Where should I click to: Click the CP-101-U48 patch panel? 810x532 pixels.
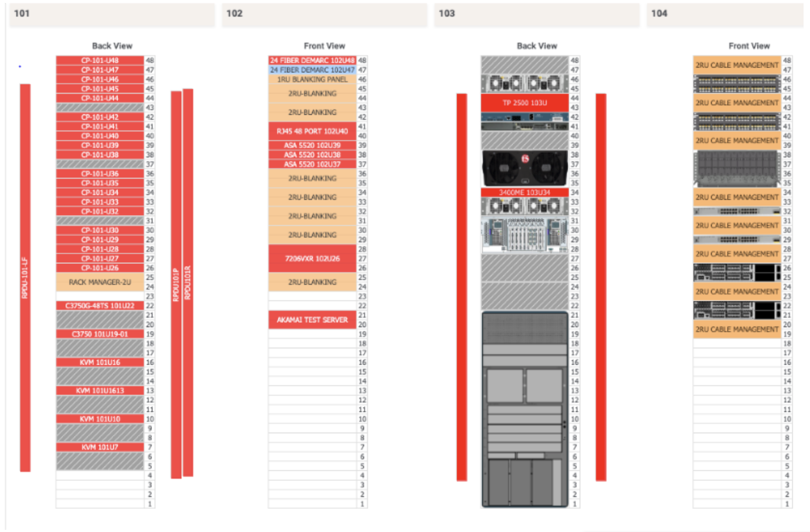click(x=100, y=61)
